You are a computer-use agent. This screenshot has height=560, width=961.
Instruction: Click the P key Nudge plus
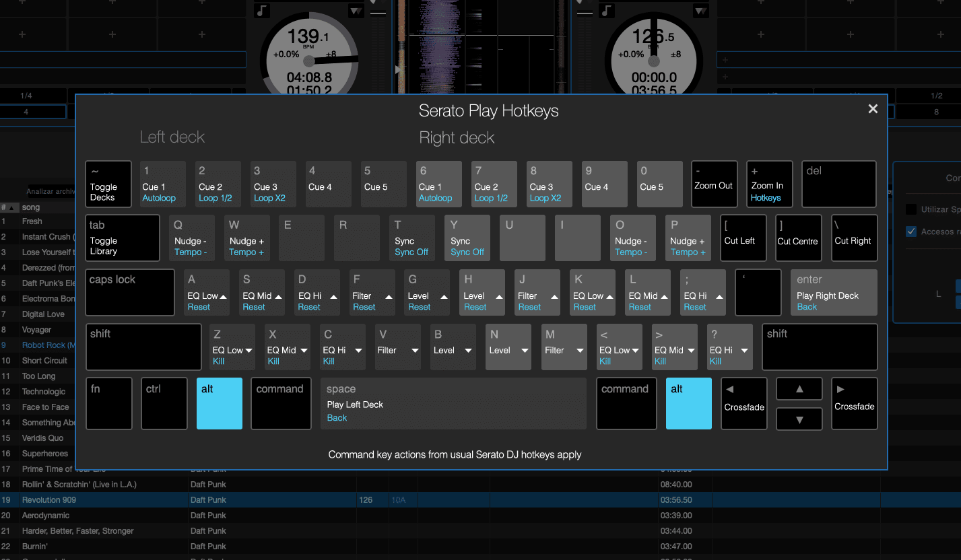click(688, 238)
